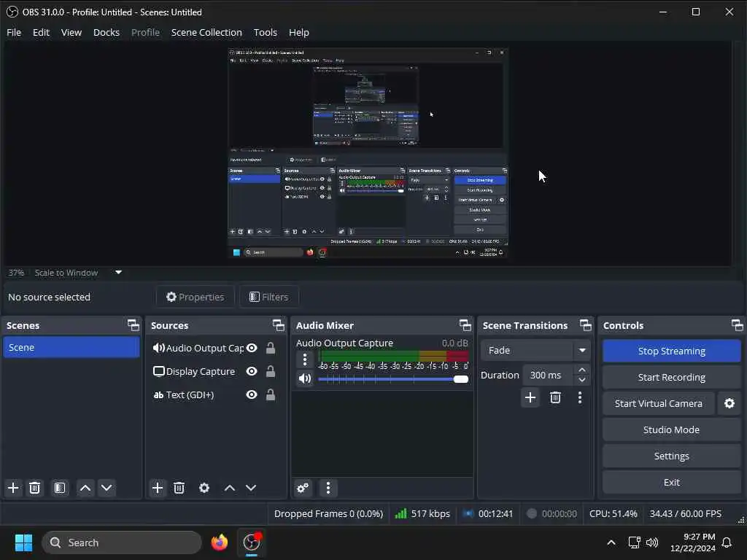The width and height of the screenshot is (747, 560).
Task: Add a configurable transition plus icon
Action: click(530, 397)
